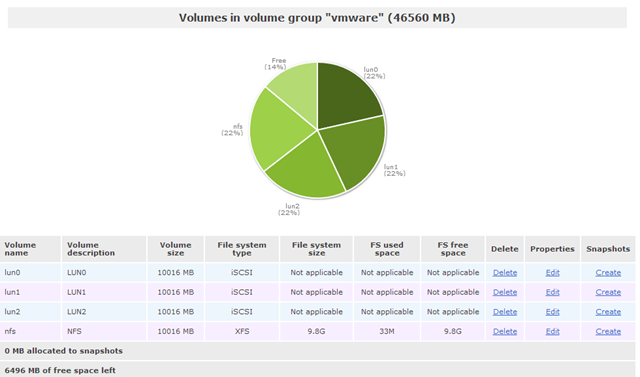Viewport: 640px width, 377px height.
Task: Click the File system type column header
Action: 242,249
